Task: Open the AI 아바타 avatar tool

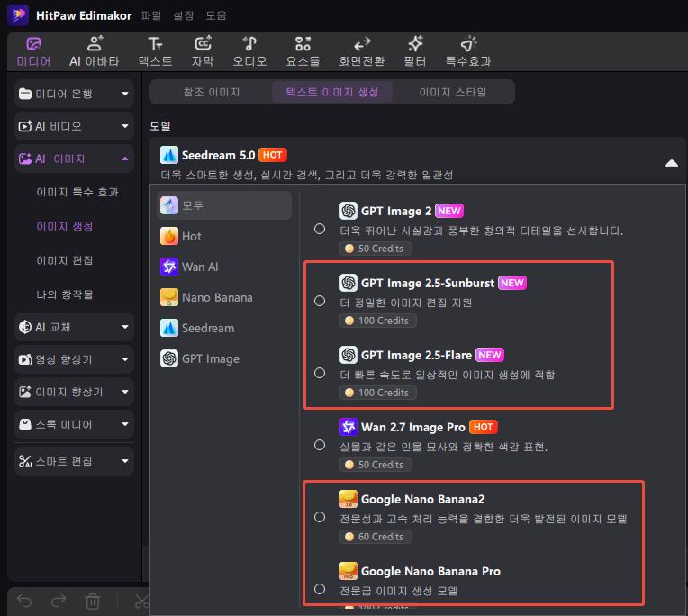Action: 95,51
